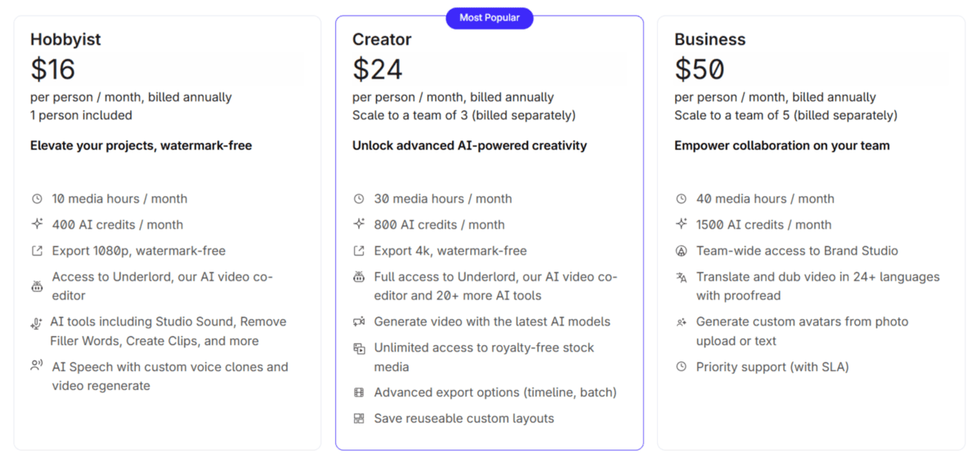980x457 pixels.
Task: Click the stock media icon in Creator plan
Action: point(359,348)
